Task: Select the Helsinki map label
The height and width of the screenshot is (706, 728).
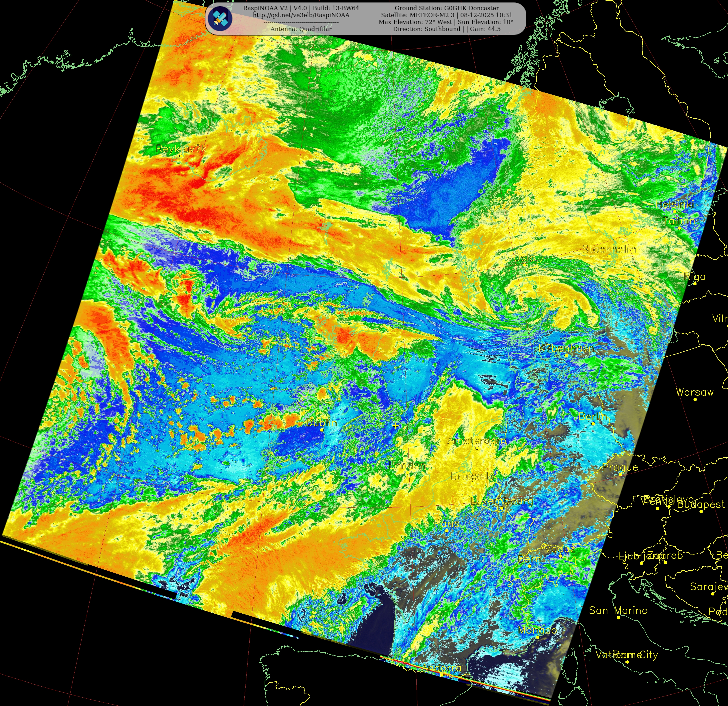Action: click(674, 205)
